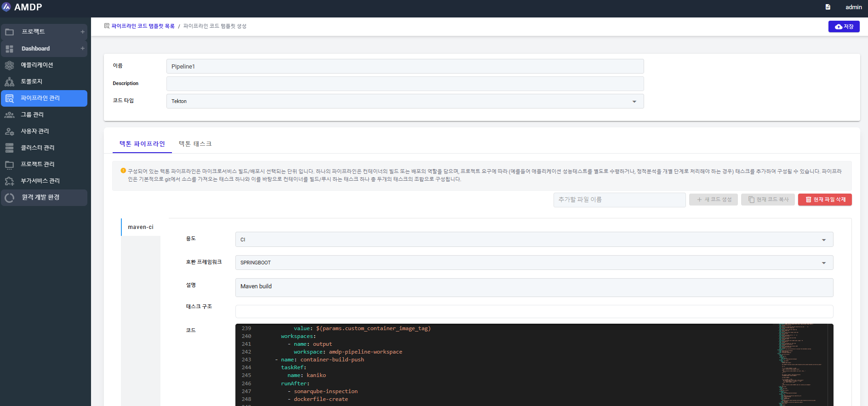Viewport: 868px width, 406px height.
Task: Click the plus icon on 새 코드 생성
Action: [x=699, y=200]
